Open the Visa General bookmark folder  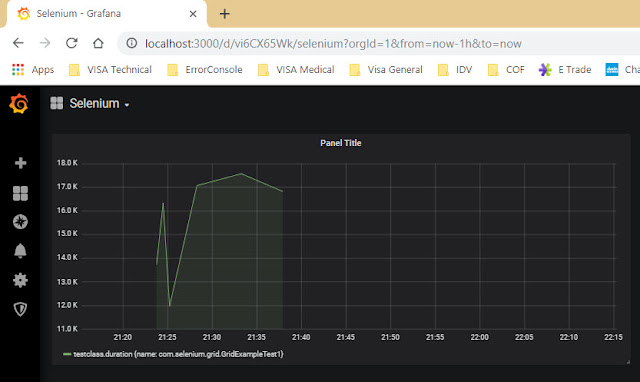coord(386,70)
